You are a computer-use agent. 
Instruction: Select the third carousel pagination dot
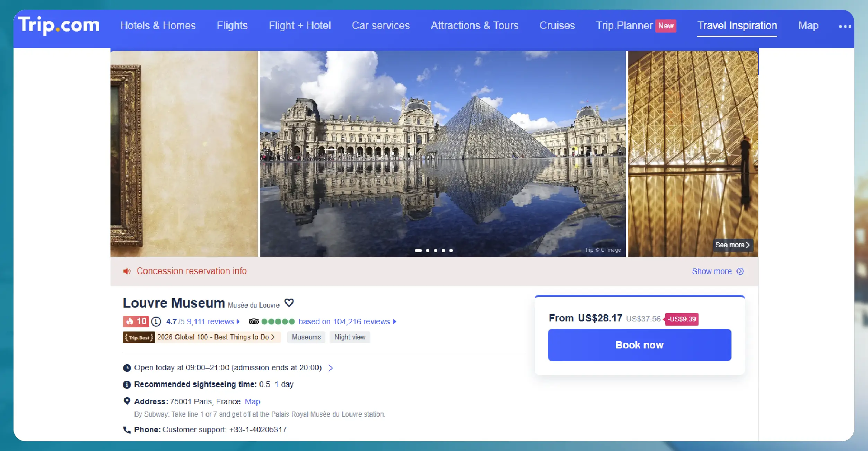[436, 250]
